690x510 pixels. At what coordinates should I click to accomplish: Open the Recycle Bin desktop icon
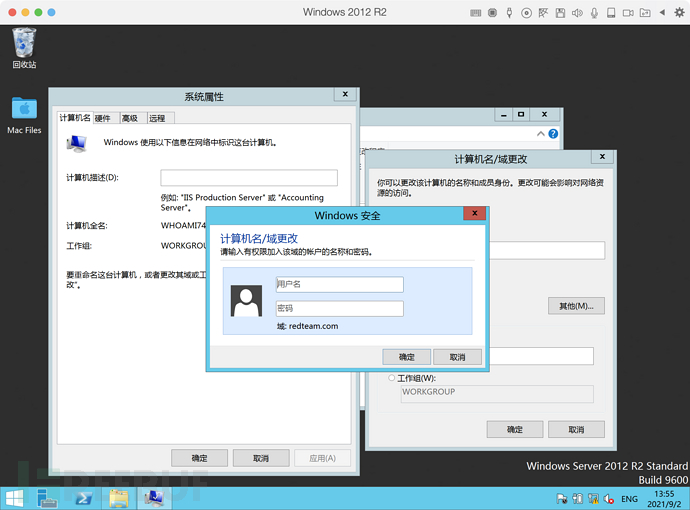click(x=24, y=45)
